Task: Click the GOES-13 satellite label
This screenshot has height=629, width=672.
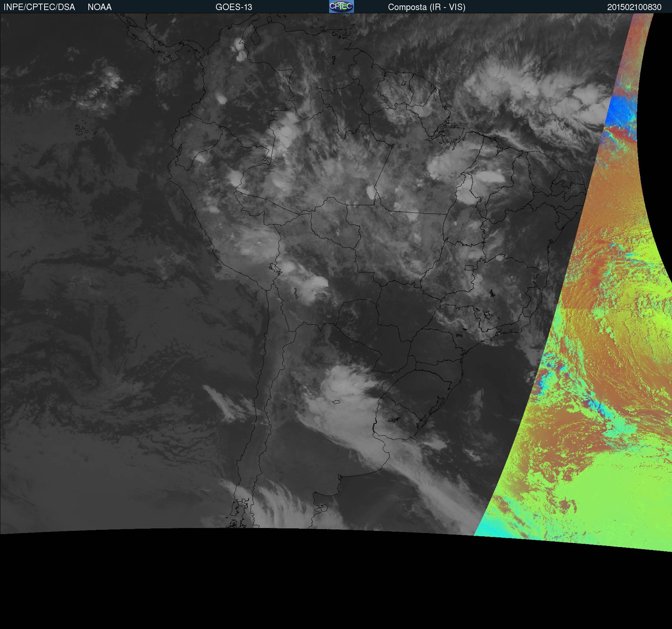Action: 234,7
